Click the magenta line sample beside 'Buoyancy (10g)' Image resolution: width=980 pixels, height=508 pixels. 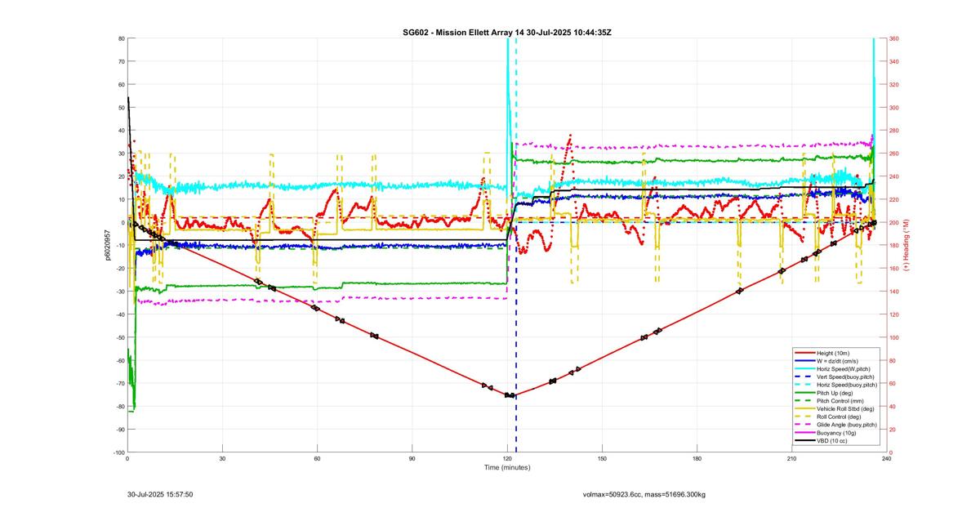coord(804,433)
